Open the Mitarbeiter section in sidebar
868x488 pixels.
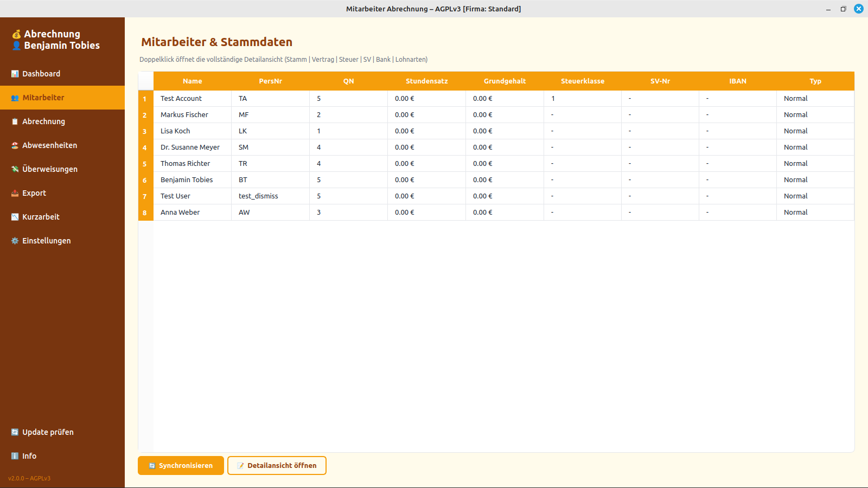click(x=43, y=98)
